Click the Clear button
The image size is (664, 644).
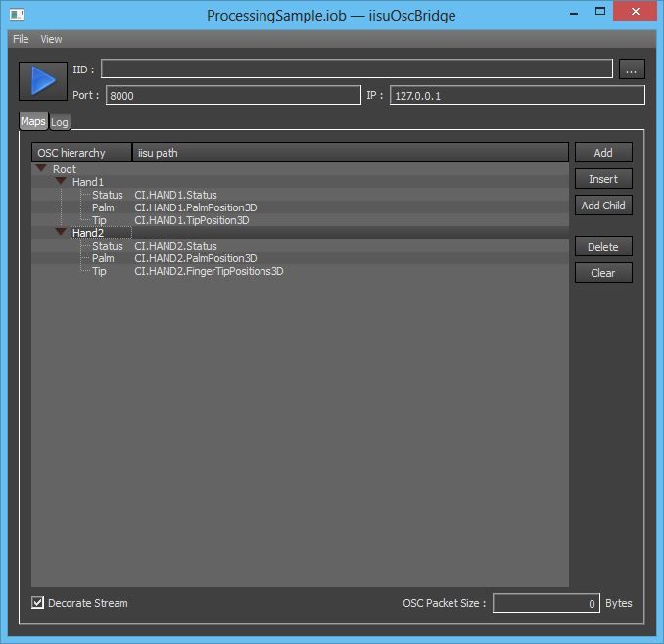point(603,273)
